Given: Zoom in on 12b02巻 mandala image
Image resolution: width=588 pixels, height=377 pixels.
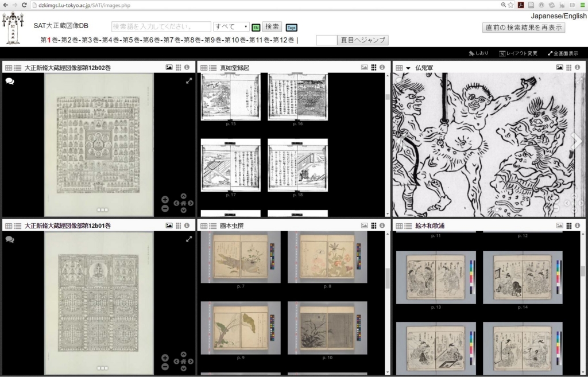Looking at the screenshot, I should point(165,200).
